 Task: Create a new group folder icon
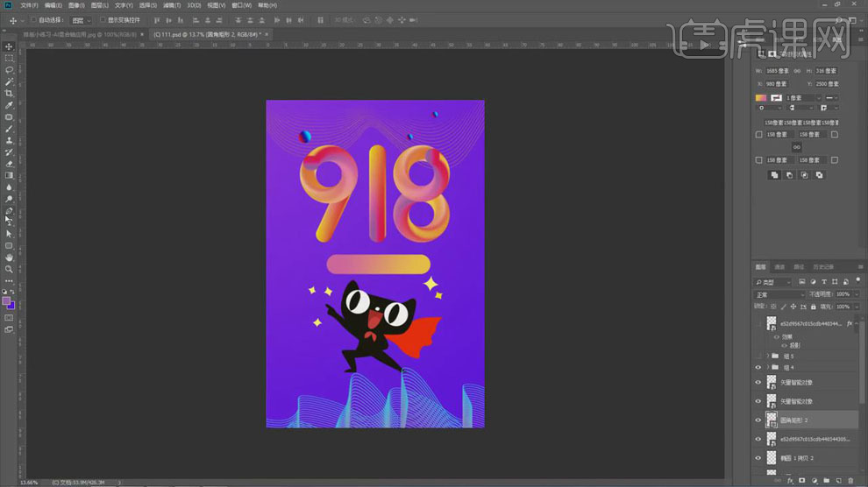point(827,481)
